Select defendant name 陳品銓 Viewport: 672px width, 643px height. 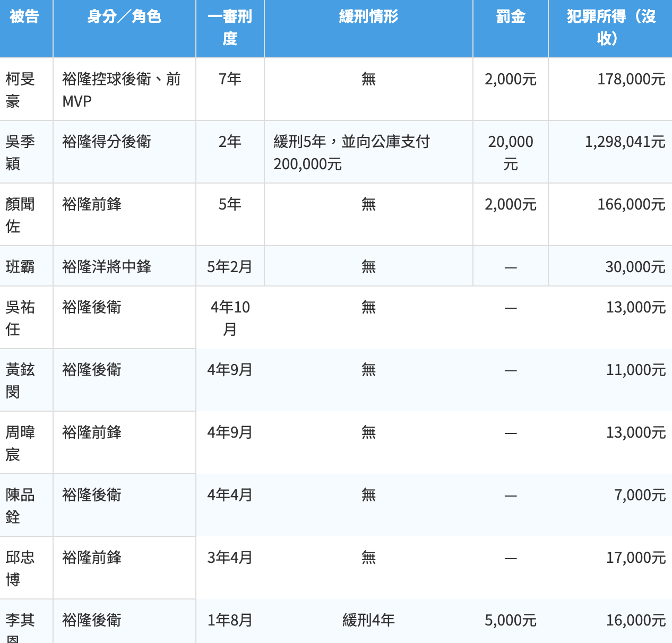coord(20,506)
